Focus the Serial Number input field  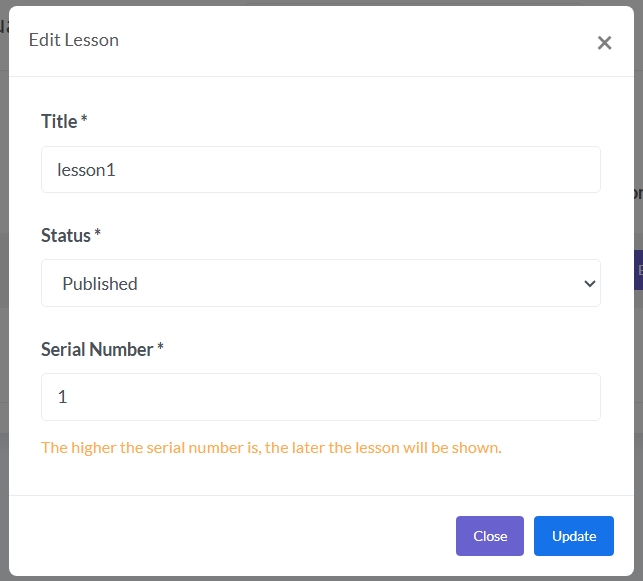click(320, 397)
